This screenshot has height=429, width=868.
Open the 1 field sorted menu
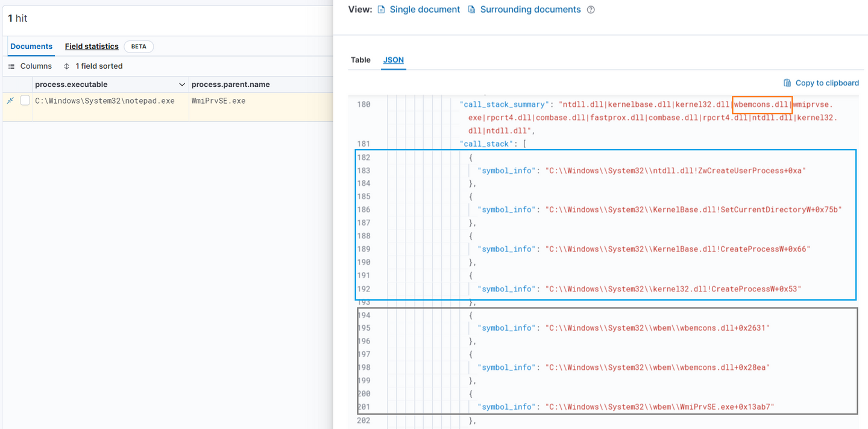pos(99,66)
